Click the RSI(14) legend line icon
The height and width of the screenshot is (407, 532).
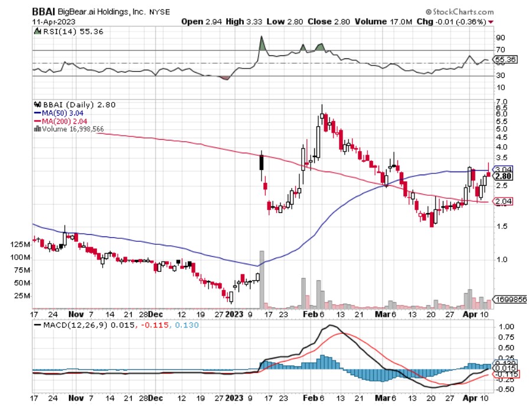point(35,31)
